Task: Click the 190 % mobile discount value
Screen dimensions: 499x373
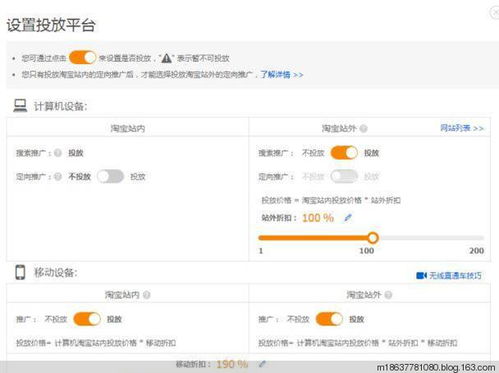Action: click(232, 364)
